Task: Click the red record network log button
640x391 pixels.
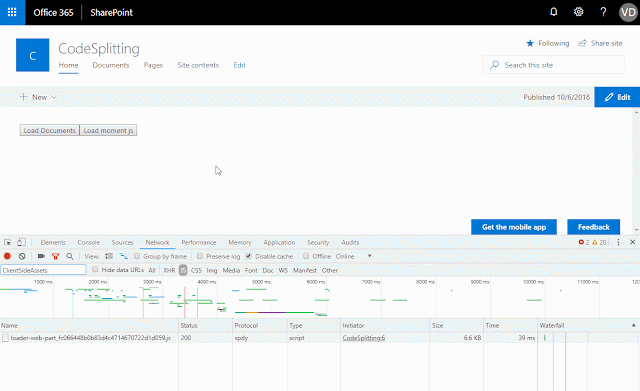Action: pyautogui.click(x=7, y=256)
